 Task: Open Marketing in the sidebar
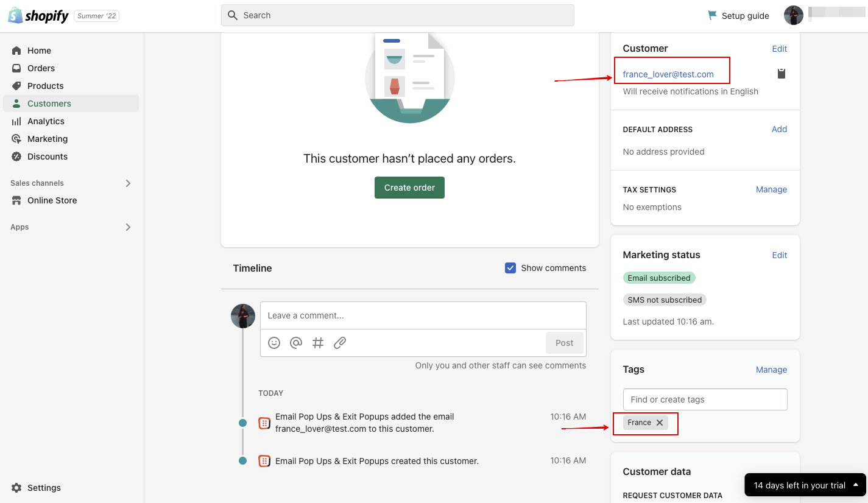(x=48, y=139)
